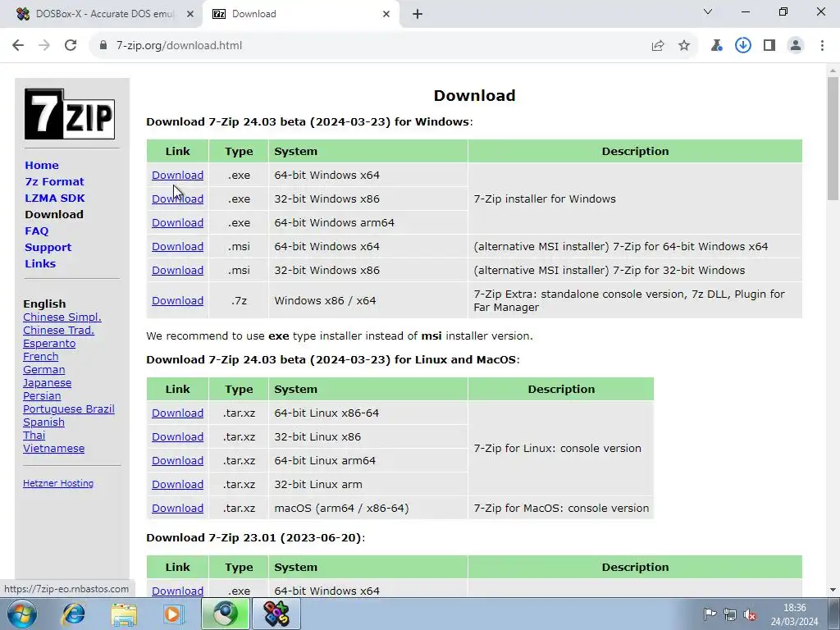Image resolution: width=840 pixels, height=630 pixels.
Task: Switch language to Thai
Action: [34, 436]
